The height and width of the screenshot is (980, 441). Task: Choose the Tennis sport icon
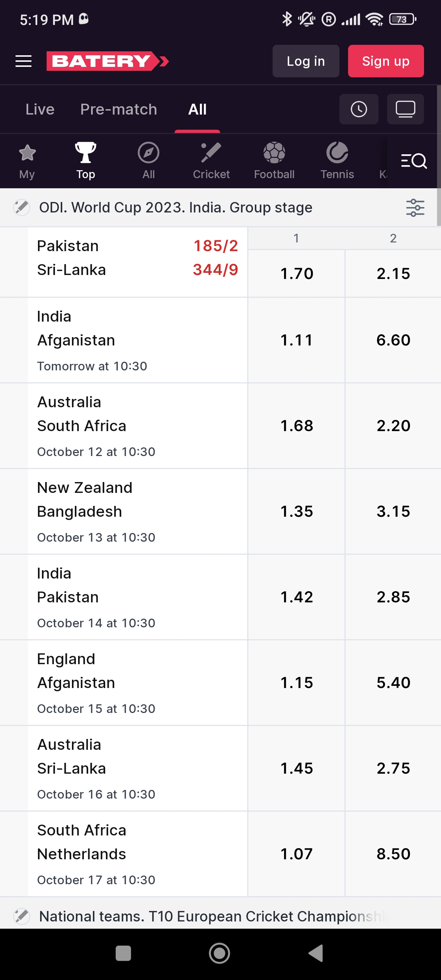(337, 160)
